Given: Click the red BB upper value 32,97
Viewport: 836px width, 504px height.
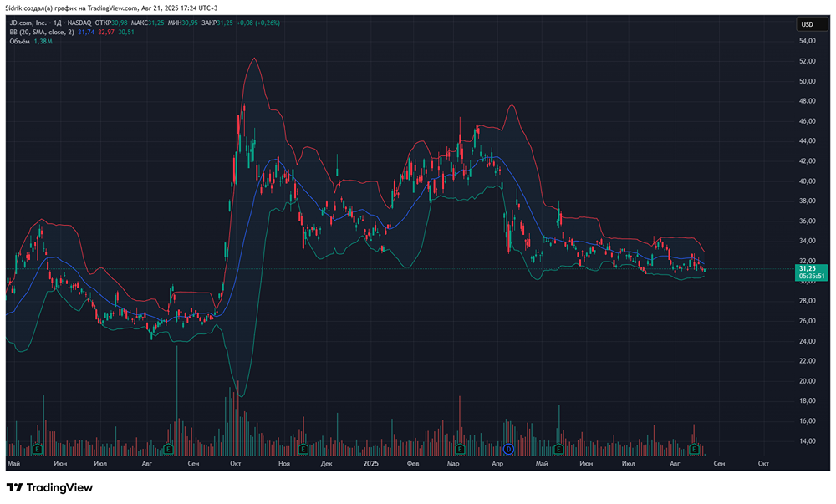Looking at the screenshot, I should [x=106, y=32].
